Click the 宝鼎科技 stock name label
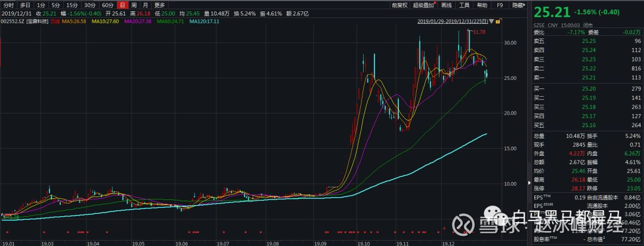The image size is (644, 246). pos(38,21)
